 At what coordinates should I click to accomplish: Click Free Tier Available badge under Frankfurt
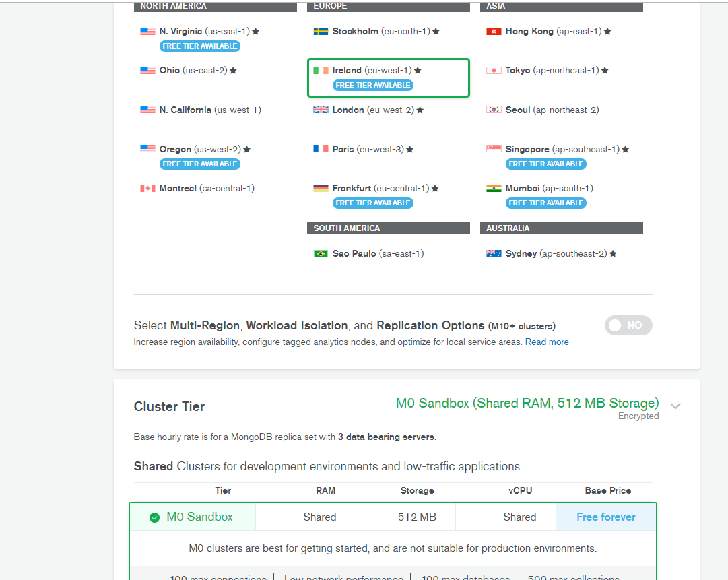(373, 203)
